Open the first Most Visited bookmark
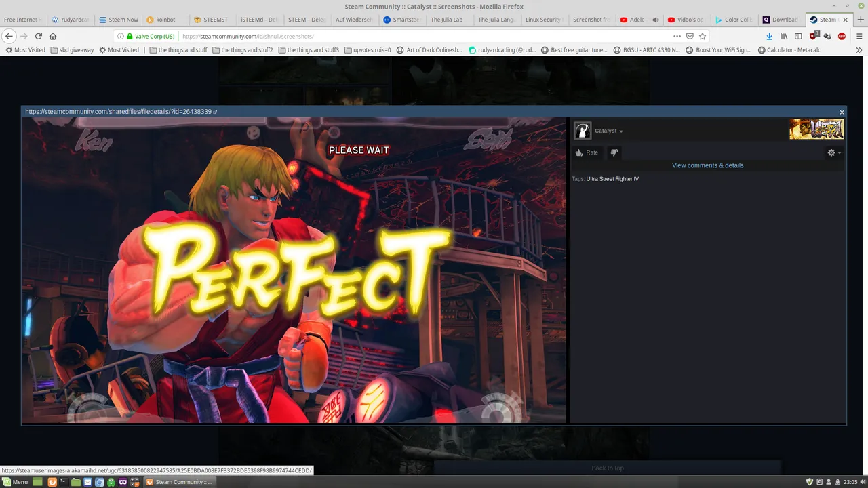 [25, 49]
